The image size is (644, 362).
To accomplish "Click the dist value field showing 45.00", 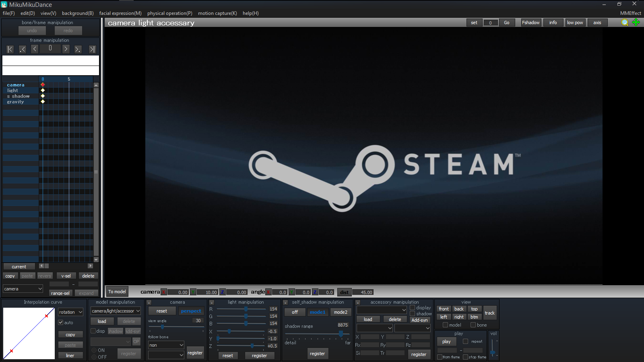I will pyautogui.click(x=363, y=292).
